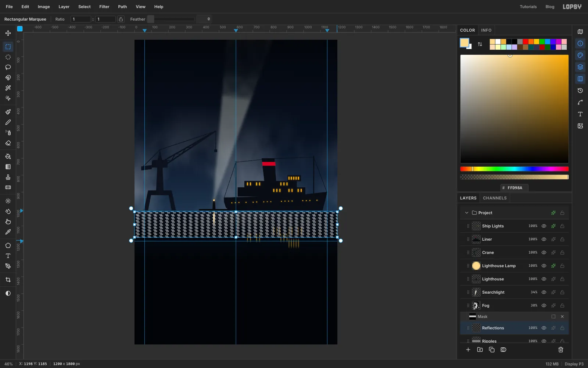Open the History panel icon
The image size is (588, 368).
pos(580,91)
